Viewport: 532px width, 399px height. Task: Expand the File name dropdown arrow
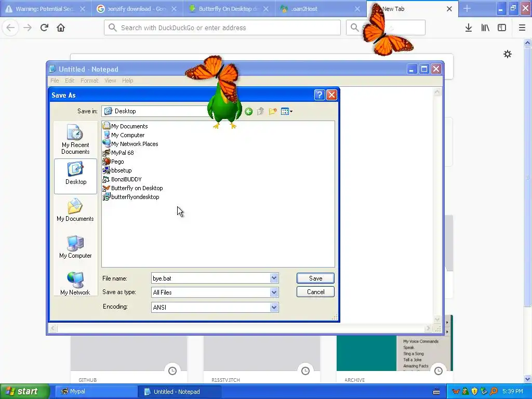point(274,278)
